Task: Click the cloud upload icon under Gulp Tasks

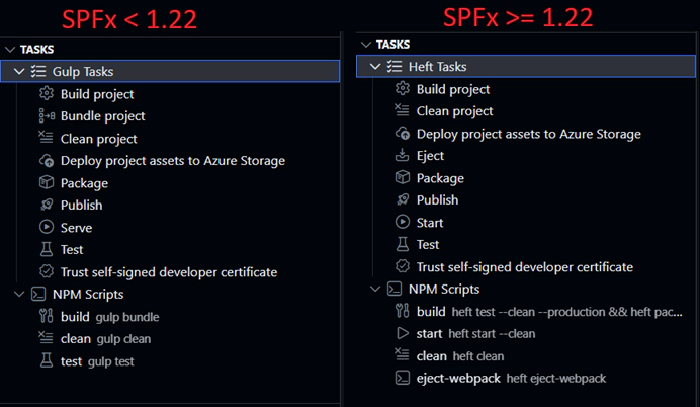Action: pos(46,160)
